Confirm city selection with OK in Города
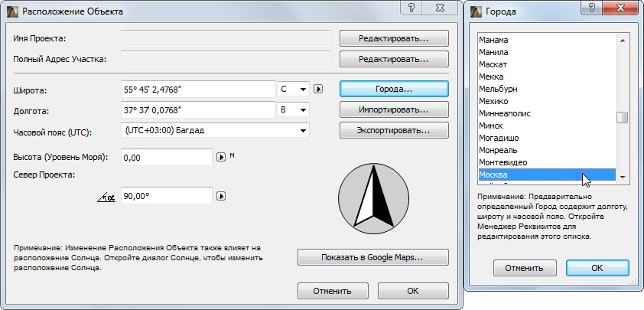Screen dimensions: 644x310 pos(597,268)
